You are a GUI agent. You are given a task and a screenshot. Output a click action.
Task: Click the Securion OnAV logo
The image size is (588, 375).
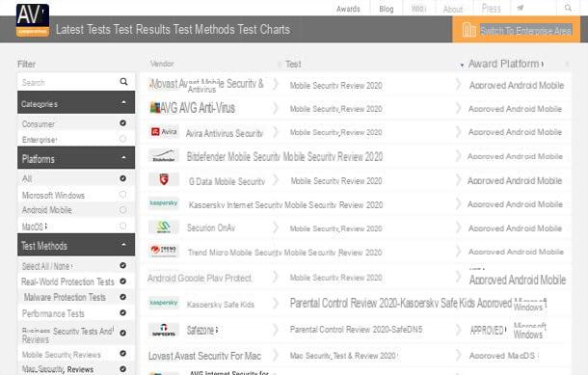click(x=164, y=227)
